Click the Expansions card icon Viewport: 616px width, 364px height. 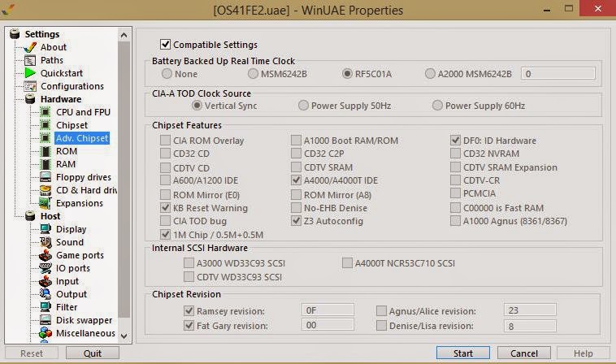tap(46, 203)
